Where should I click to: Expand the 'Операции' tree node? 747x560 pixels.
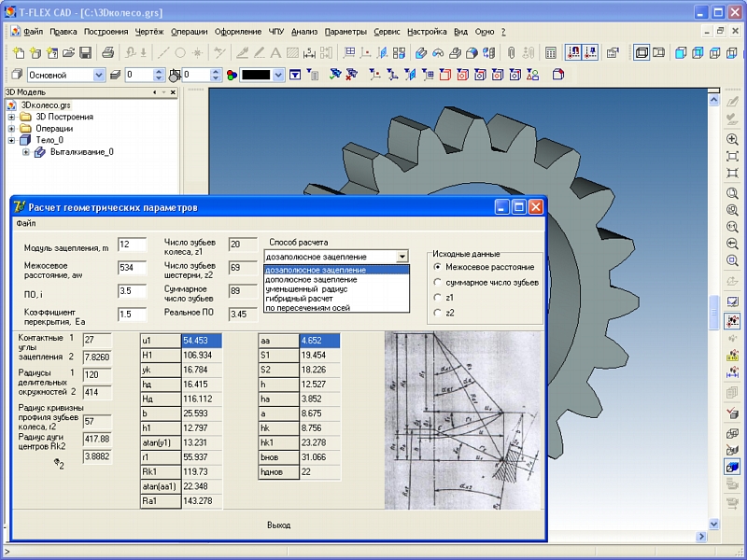11,129
